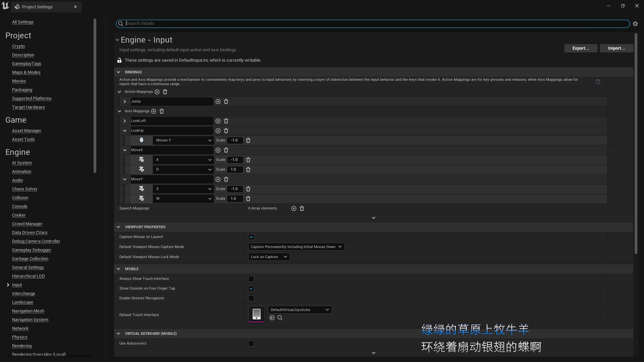Click the Import... button
Image resolution: width=644 pixels, height=362 pixels.
(x=616, y=48)
